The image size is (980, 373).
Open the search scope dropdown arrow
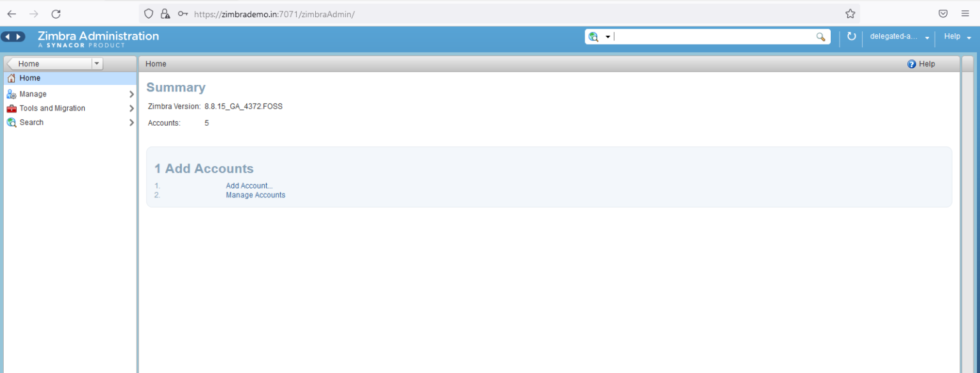(x=607, y=36)
